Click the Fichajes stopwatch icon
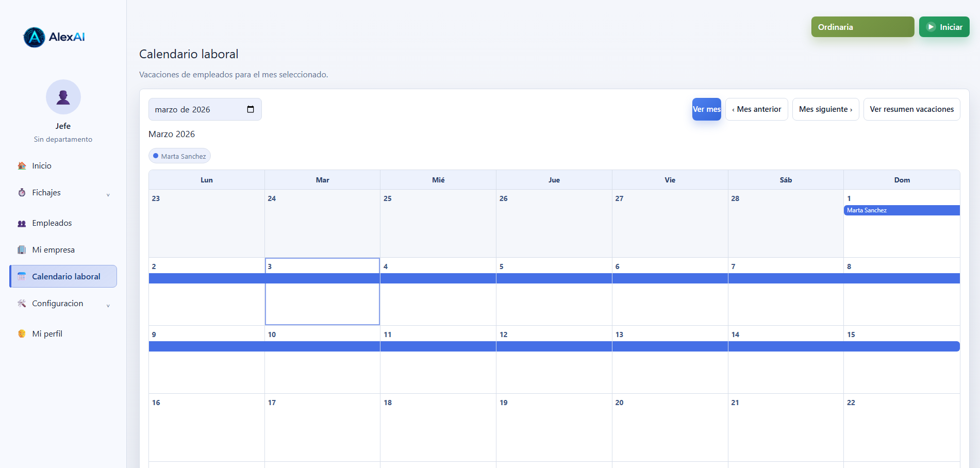The height and width of the screenshot is (468, 980). 22,193
